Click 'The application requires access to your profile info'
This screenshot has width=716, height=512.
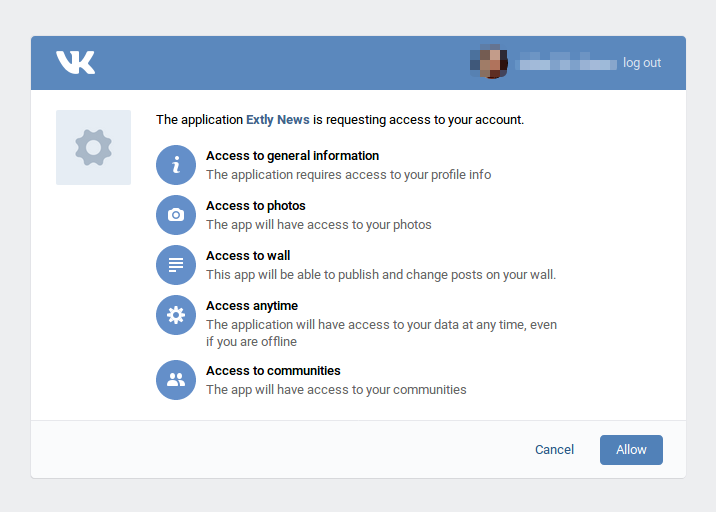348,175
